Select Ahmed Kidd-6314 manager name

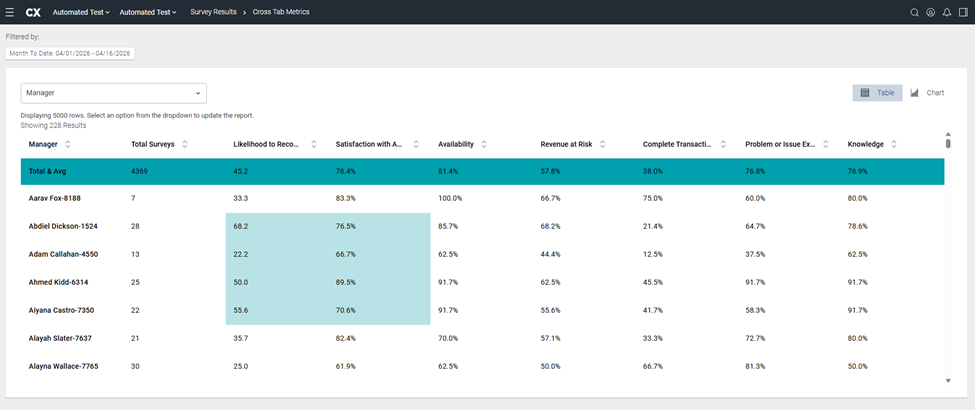[x=58, y=282]
